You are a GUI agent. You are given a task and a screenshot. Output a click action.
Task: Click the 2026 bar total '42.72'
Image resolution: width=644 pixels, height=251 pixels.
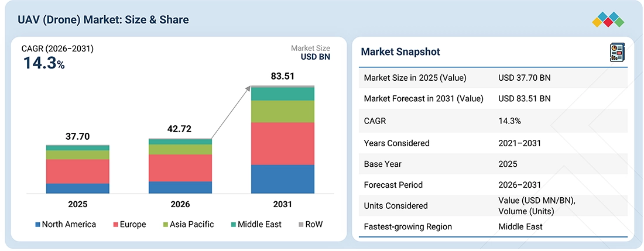[180, 130]
